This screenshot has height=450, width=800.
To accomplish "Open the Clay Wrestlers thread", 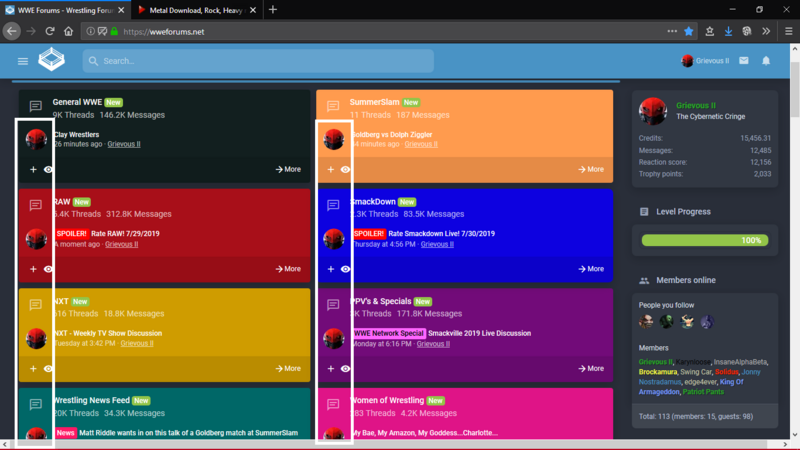I will tap(77, 135).
